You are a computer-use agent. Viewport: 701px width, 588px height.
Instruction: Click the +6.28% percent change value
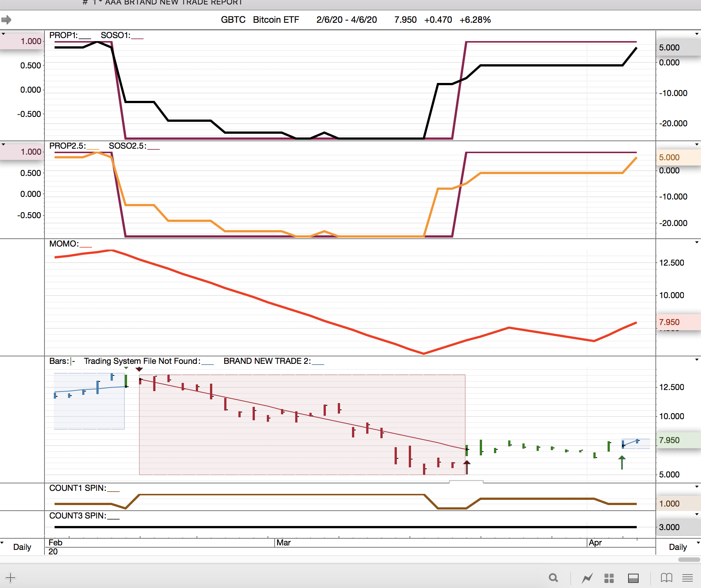tap(475, 20)
